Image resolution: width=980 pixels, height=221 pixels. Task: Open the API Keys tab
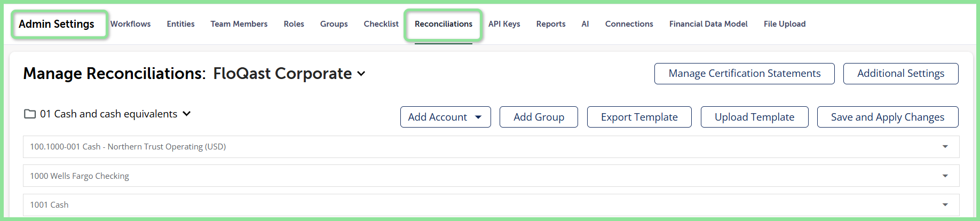click(504, 24)
